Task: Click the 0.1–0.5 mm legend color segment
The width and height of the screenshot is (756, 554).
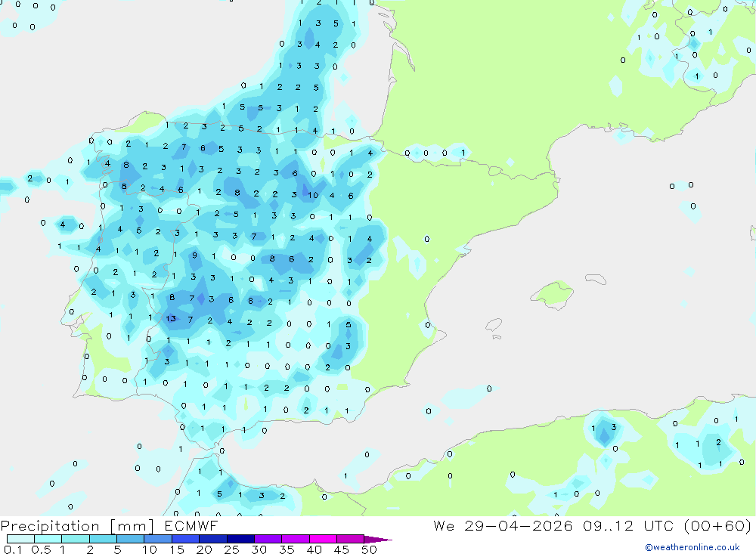Action: tap(20, 539)
